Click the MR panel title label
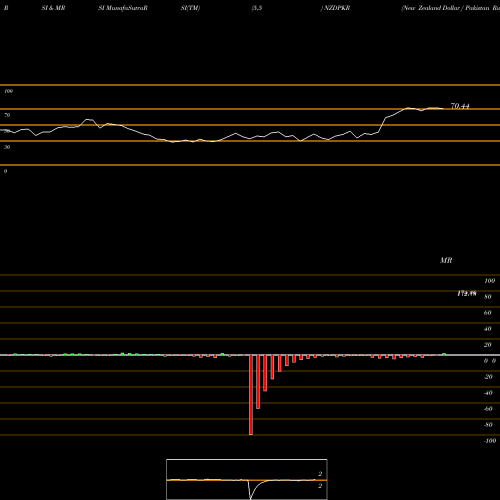The image size is (500, 500). point(446,260)
